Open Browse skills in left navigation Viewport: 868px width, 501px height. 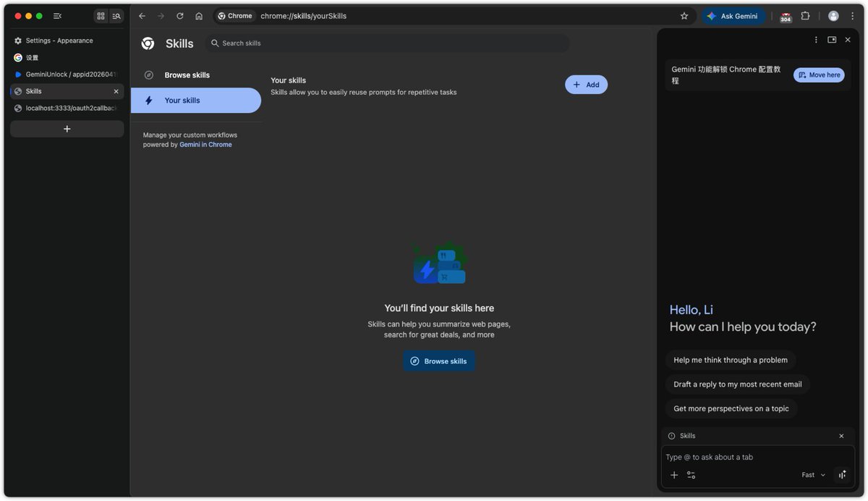[x=196, y=75]
